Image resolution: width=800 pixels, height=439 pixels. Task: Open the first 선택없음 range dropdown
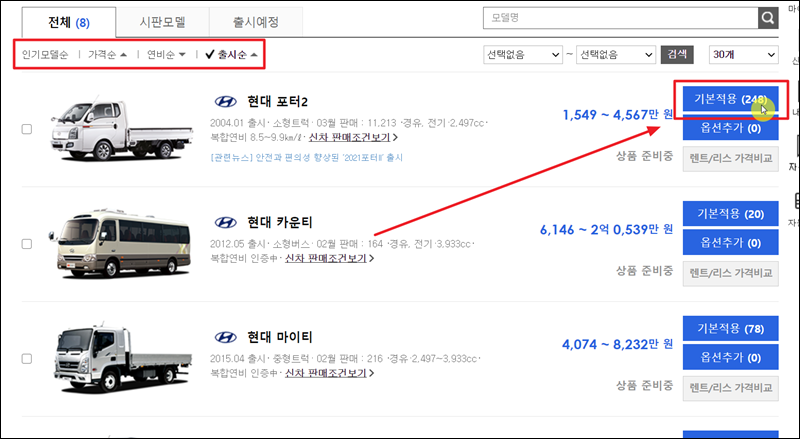click(523, 55)
